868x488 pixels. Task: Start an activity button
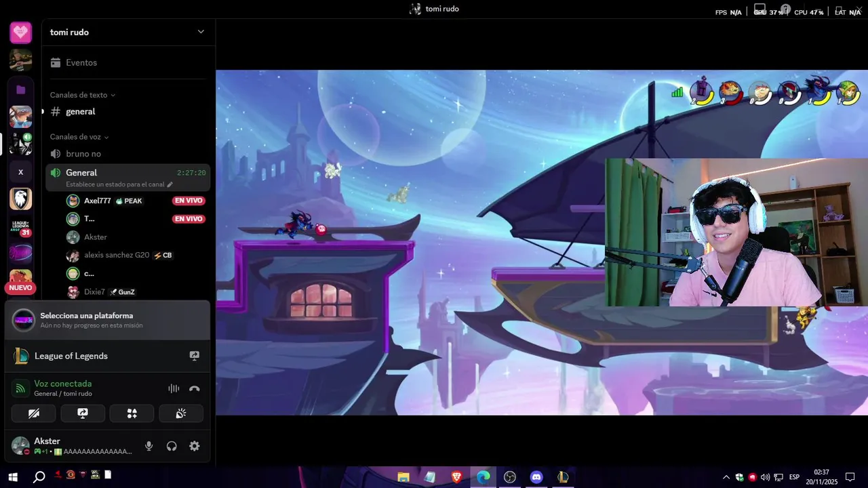click(x=132, y=413)
